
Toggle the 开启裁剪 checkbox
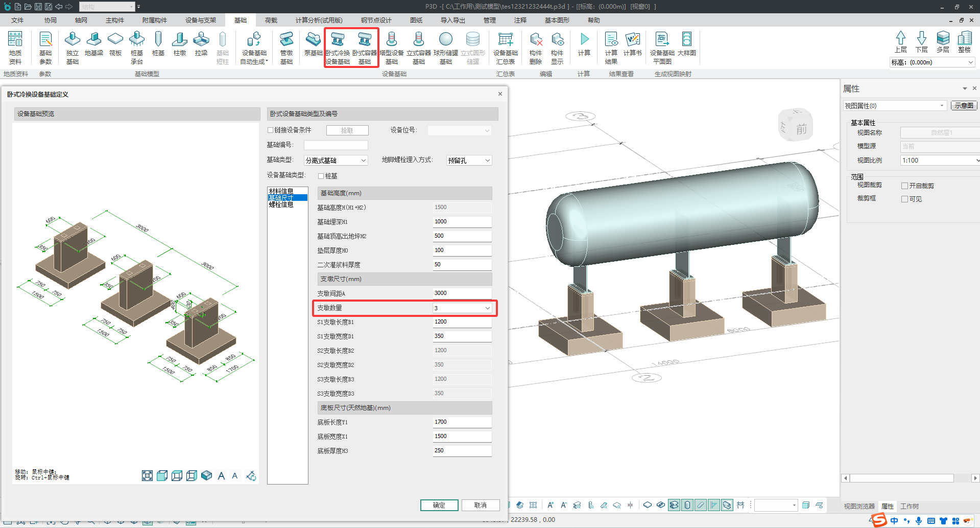pos(904,186)
